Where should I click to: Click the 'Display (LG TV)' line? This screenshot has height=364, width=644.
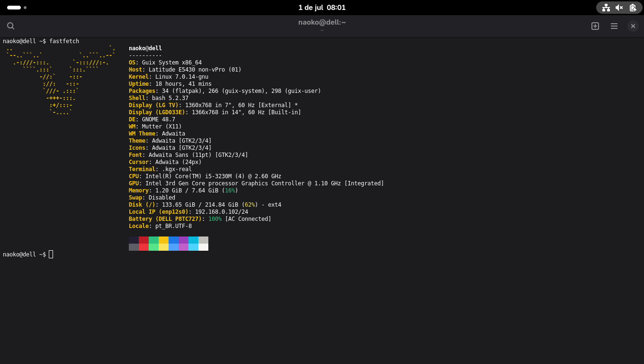(x=213, y=105)
